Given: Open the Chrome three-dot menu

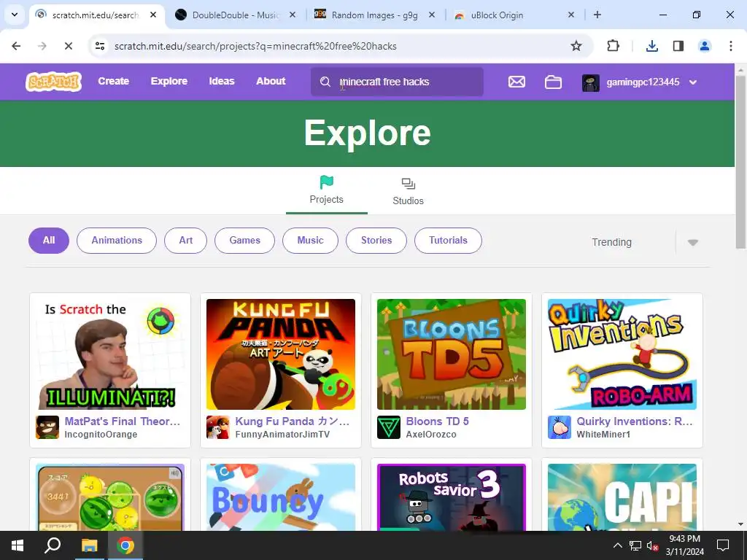Looking at the screenshot, I should pos(730,46).
